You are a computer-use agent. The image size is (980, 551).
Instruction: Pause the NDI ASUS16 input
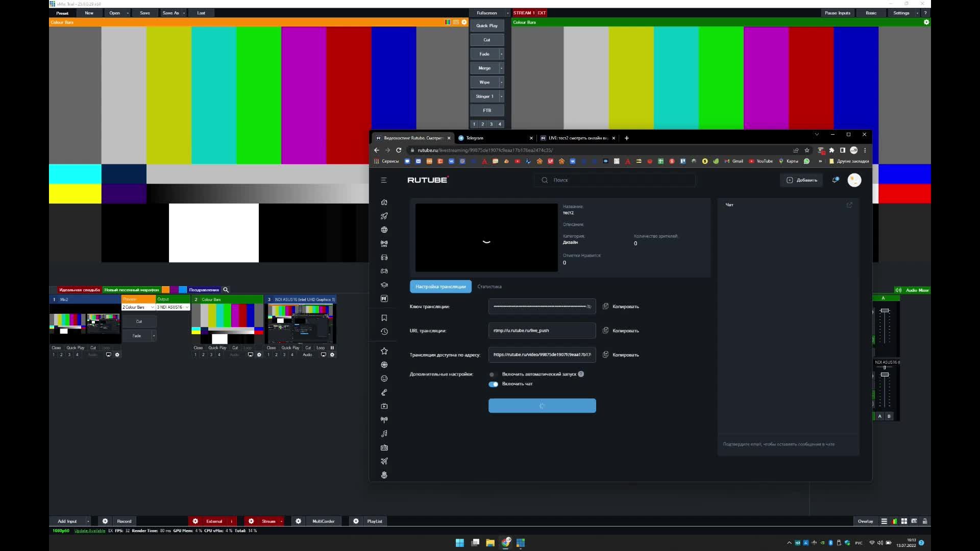click(x=332, y=348)
